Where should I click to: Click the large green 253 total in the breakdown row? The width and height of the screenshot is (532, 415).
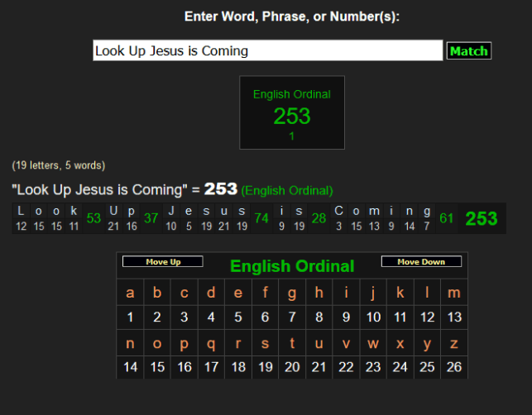pyautogui.click(x=482, y=218)
